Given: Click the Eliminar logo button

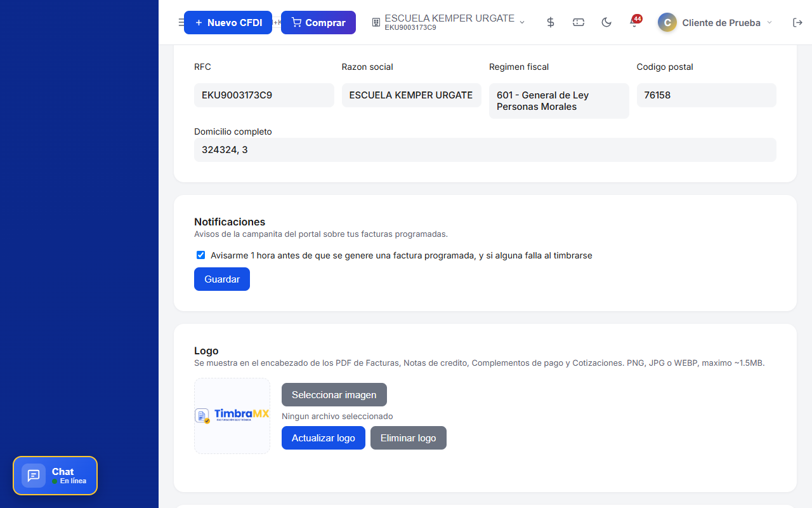Looking at the screenshot, I should (409, 438).
